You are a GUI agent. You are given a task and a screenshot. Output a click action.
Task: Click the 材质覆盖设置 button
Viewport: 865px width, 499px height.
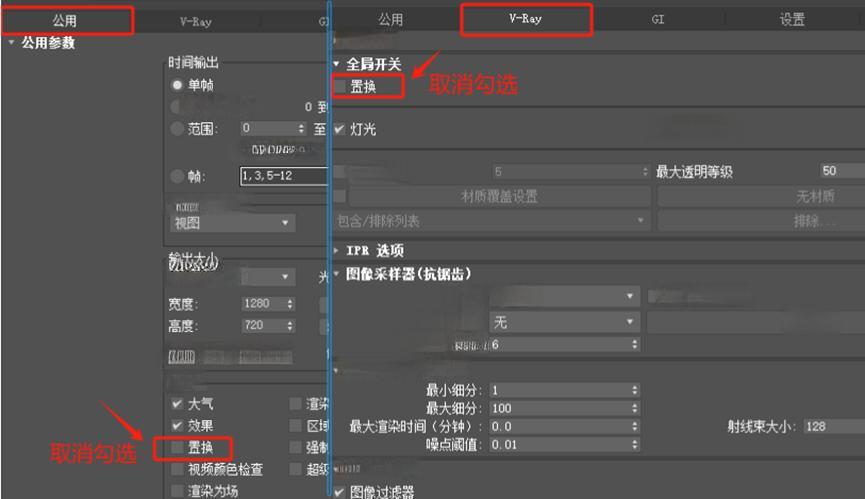coord(499,196)
